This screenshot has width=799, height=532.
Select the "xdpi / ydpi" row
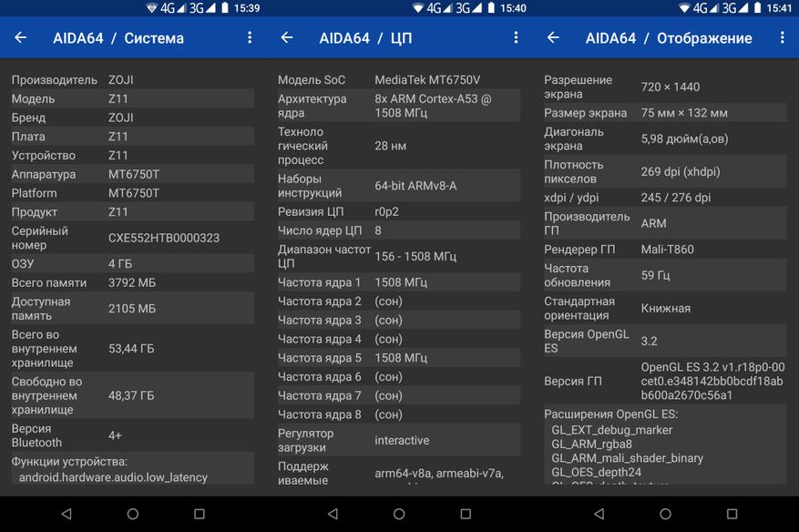tap(665, 198)
